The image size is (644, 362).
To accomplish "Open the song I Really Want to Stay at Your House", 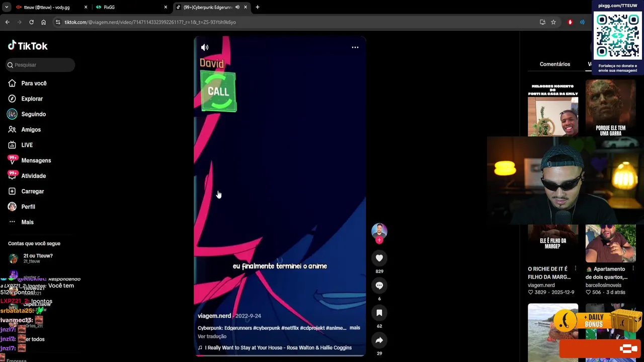I will pyautogui.click(x=278, y=347).
